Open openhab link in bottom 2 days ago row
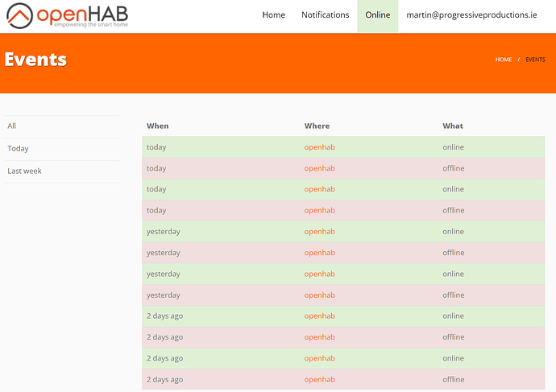 click(319, 379)
